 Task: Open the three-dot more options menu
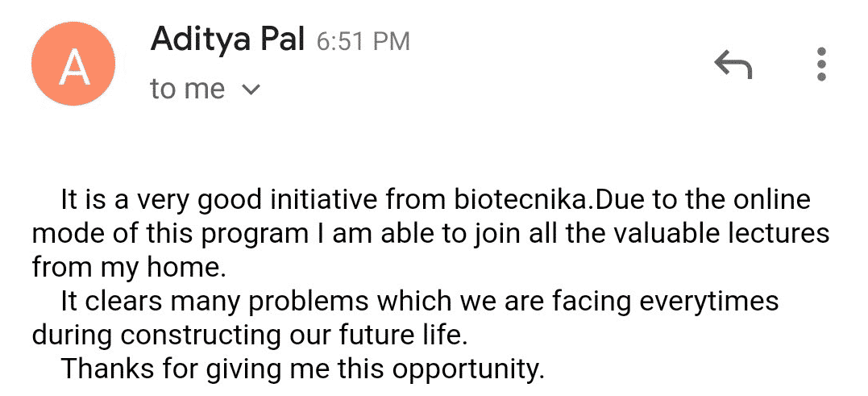point(821,65)
